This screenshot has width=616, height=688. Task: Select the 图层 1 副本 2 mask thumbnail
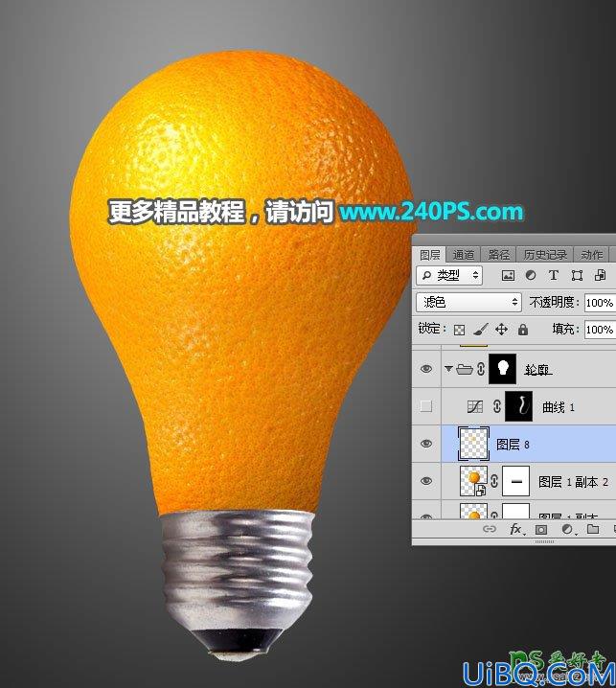click(516, 481)
